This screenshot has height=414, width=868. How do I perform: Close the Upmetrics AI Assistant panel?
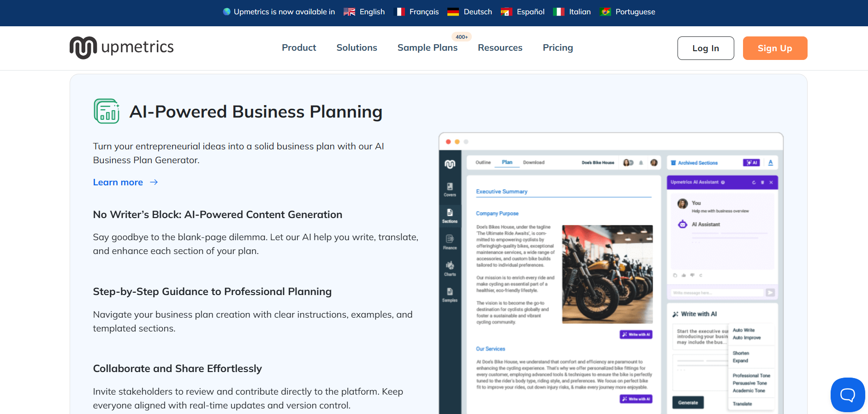click(771, 183)
